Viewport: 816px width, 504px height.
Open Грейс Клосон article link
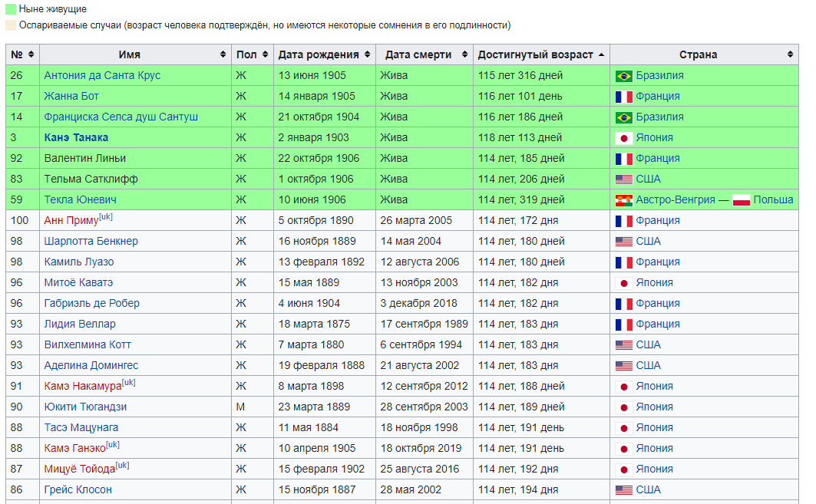(x=78, y=490)
